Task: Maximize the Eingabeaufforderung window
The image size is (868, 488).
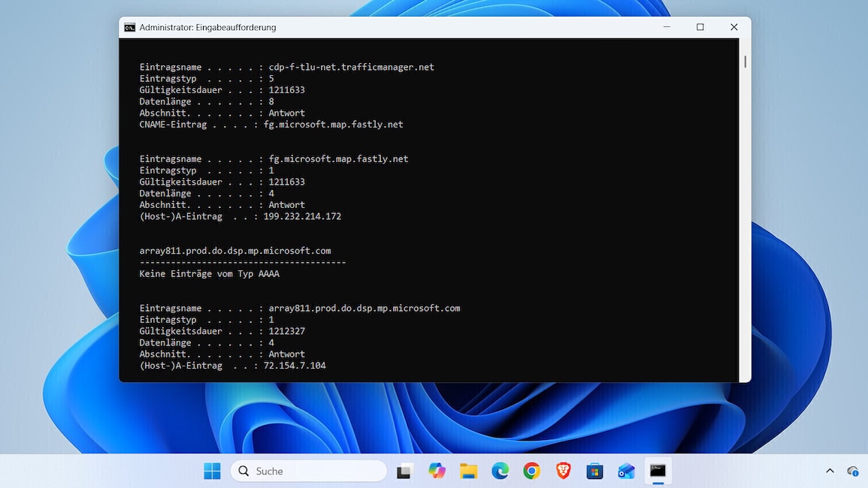Action: pyautogui.click(x=700, y=27)
